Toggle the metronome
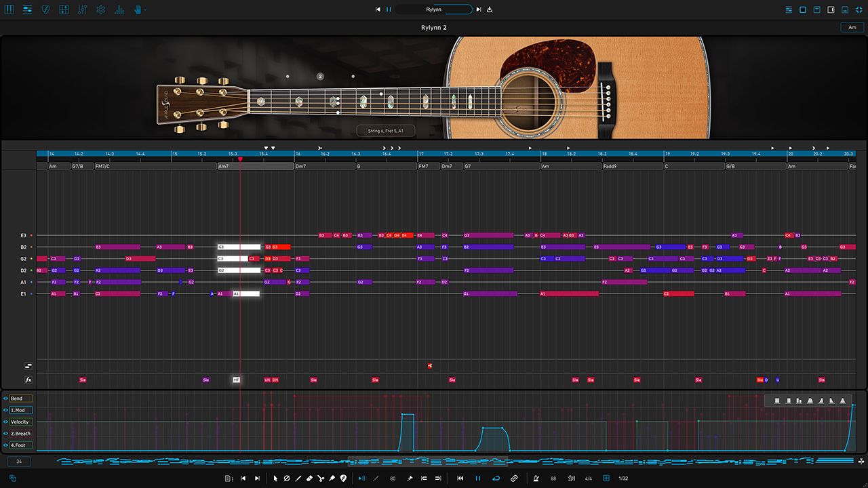The height and width of the screenshot is (488, 868). (536, 479)
